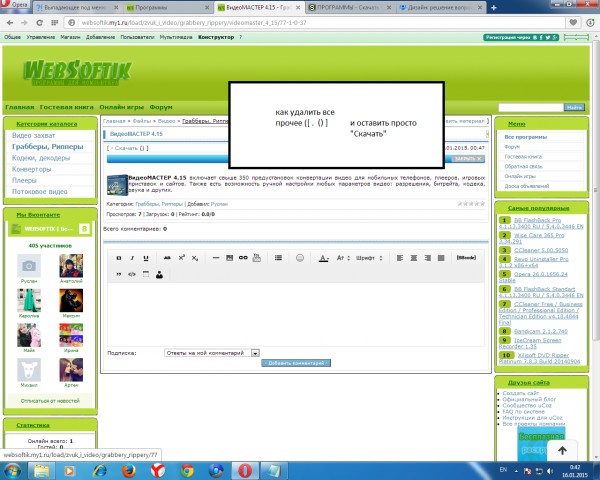The width and height of the screenshot is (600, 480).
Task: Open Мультимедиа admin menu
Action: pos(176,37)
